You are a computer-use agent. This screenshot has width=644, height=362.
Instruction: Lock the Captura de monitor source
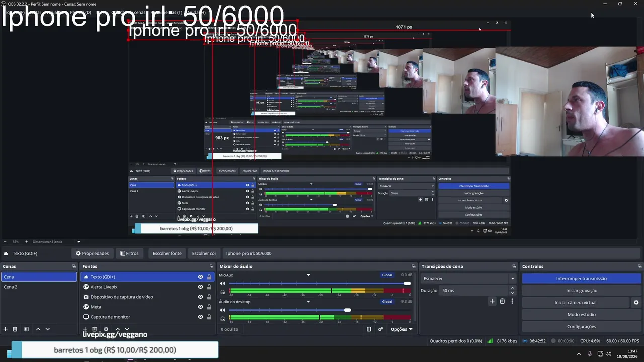[x=209, y=317]
